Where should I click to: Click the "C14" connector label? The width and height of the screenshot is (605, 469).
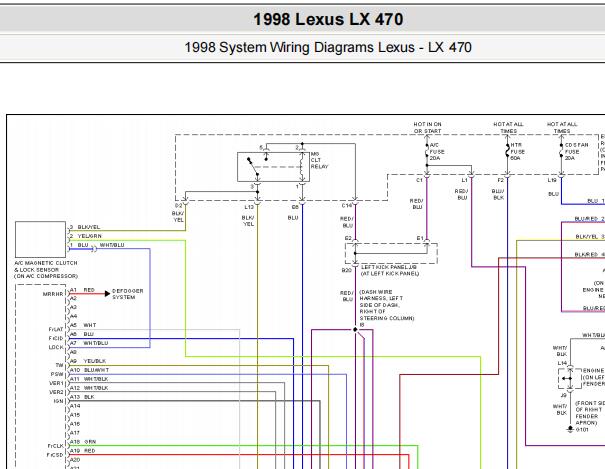click(346, 206)
